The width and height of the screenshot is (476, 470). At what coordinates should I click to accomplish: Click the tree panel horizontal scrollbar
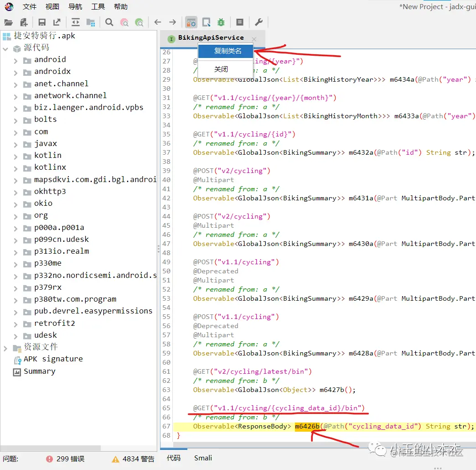(51, 448)
